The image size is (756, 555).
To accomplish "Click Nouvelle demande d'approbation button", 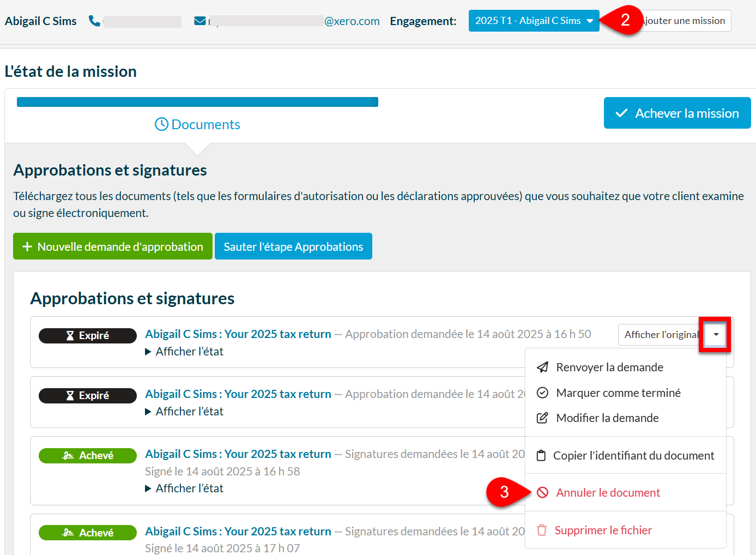I will tap(112, 246).
